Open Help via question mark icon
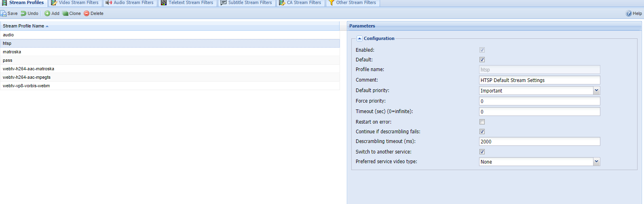Screen dimensions: 644x204 pyautogui.click(x=629, y=13)
